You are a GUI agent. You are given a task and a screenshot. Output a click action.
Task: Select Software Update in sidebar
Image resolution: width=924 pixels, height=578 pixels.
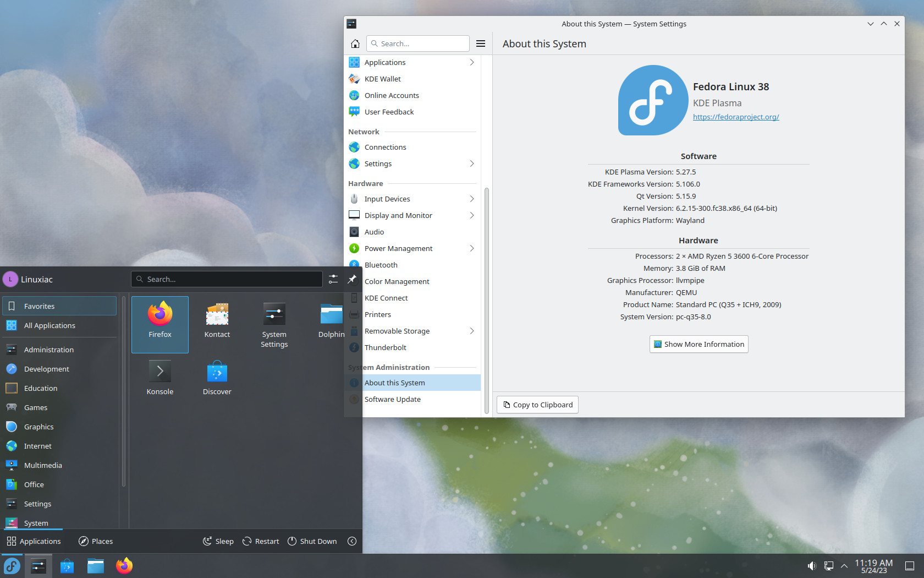click(412, 399)
